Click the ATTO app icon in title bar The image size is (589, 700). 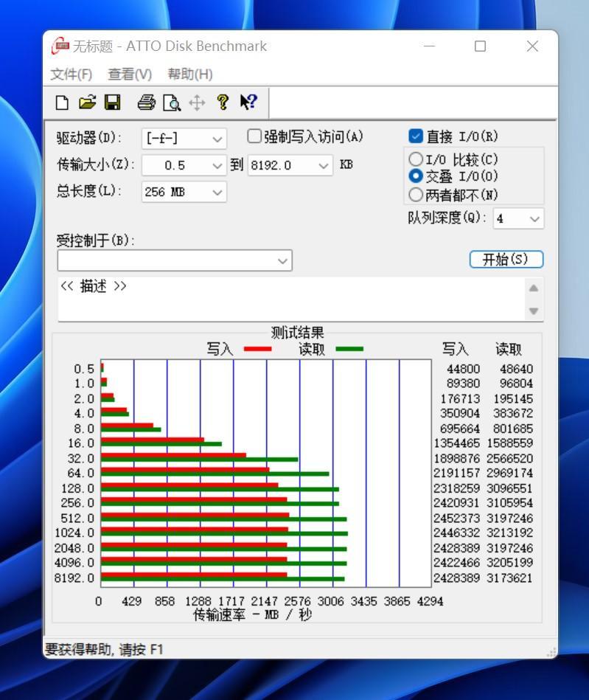(60, 46)
